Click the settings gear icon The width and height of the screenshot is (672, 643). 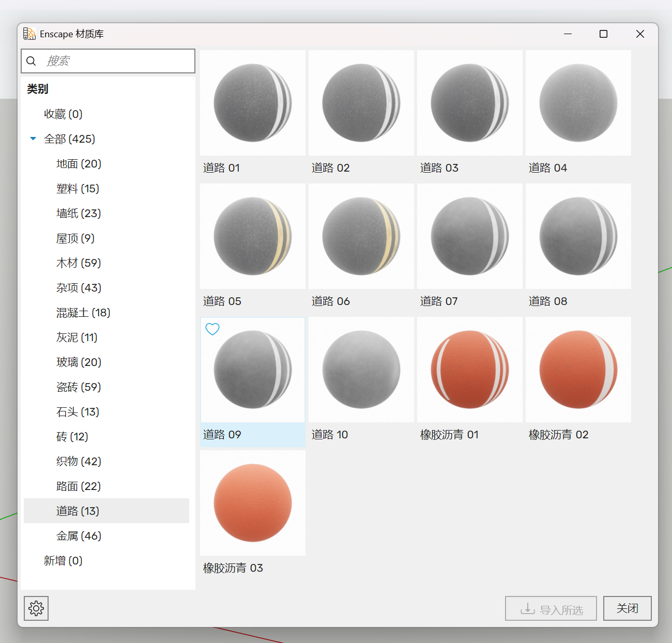click(x=36, y=608)
